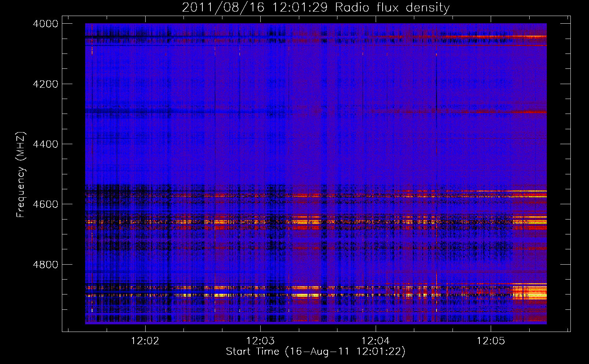The image size is (589, 364).
Task: Click the "Start Time (16-Aug-11 12:01:22)" label
Action: [316, 352]
